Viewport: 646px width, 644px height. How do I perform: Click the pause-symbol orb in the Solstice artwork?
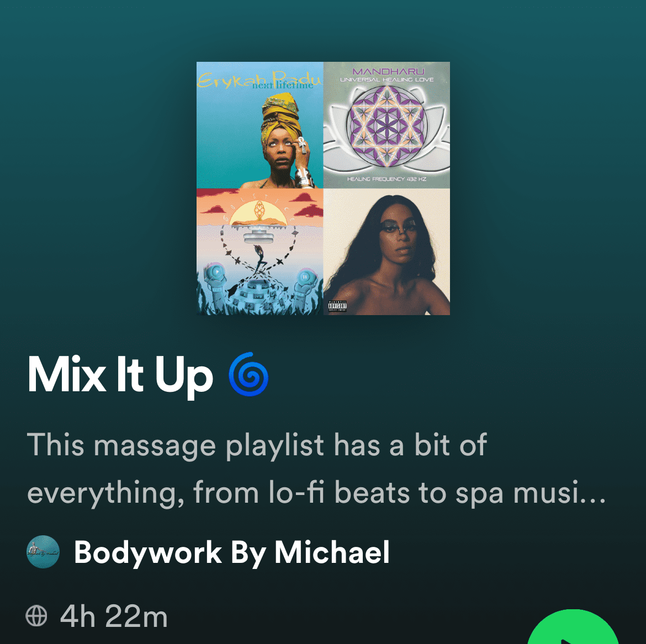pos(304,276)
